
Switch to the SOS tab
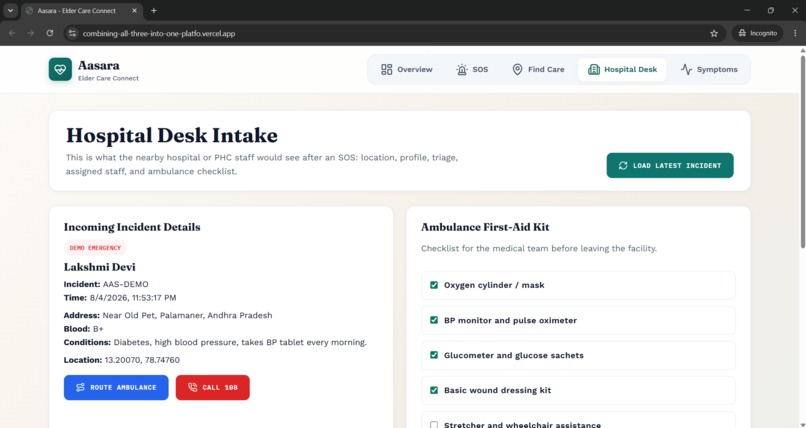[x=472, y=69]
